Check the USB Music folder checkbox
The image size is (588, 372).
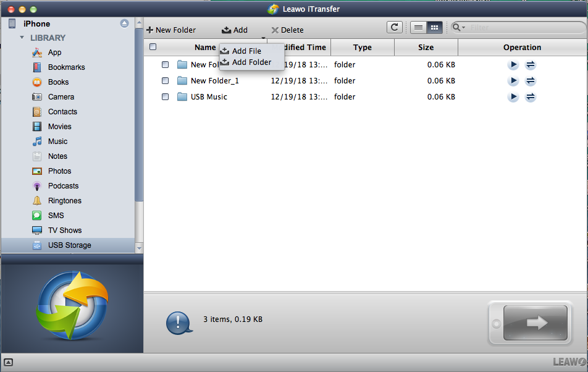(165, 97)
